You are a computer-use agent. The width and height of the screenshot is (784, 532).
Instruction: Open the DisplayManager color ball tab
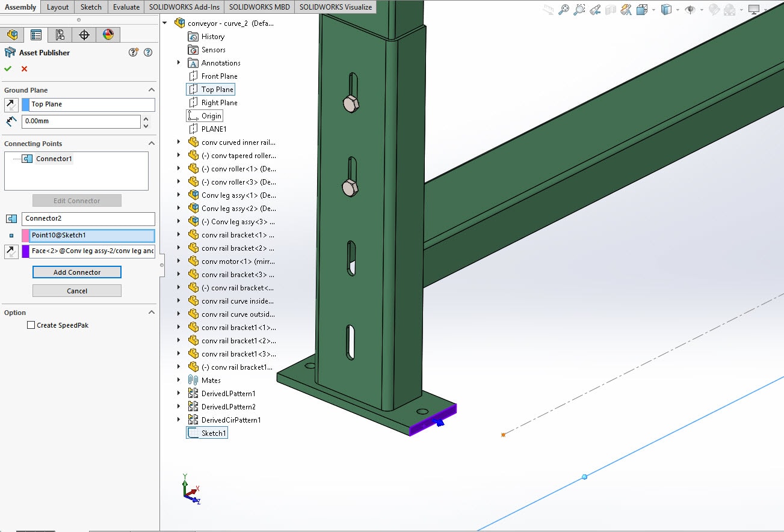[108, 35]
